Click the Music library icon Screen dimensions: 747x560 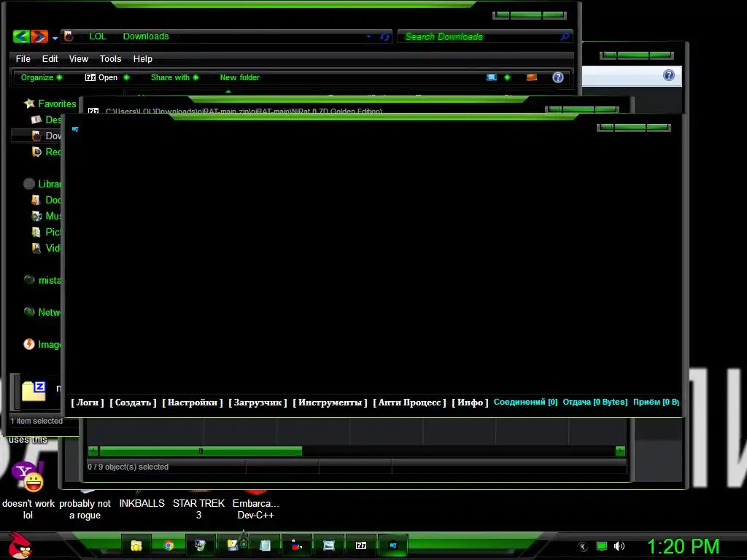pos(36,216)
